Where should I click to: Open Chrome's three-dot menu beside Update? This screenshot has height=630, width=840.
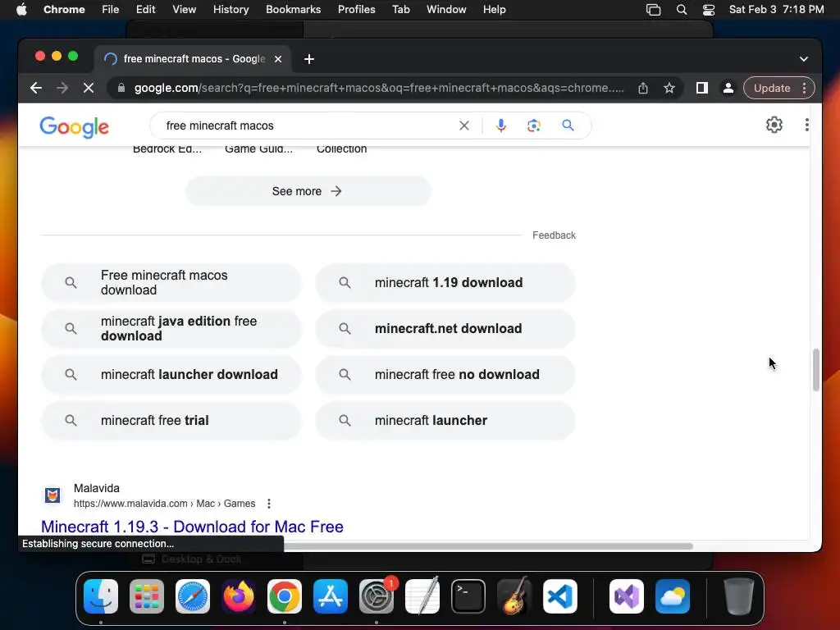(x=804, y=88)
